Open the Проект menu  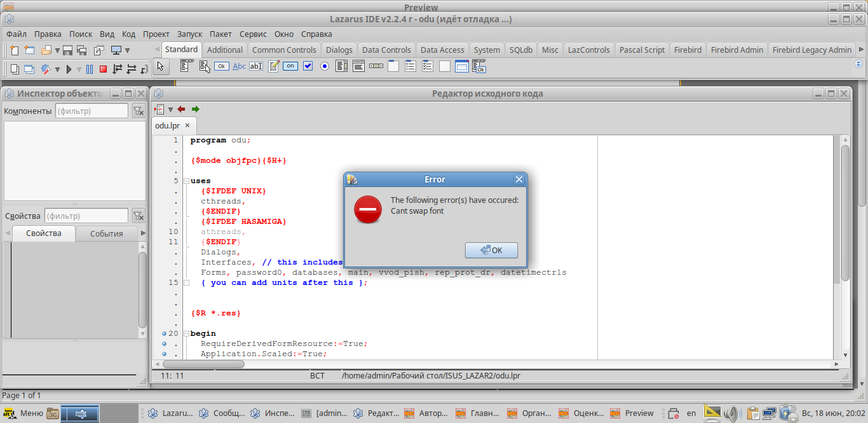[156, 34]
